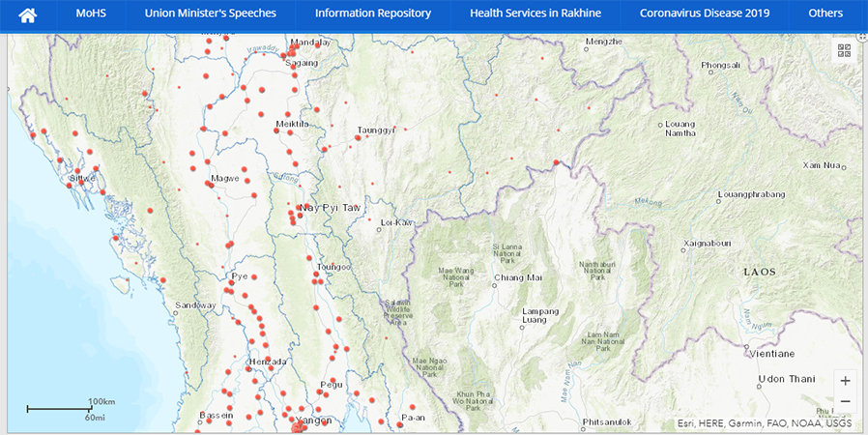Open Coronavirus Disease 2019 menu
Viewport: 868px width, 435px height.
click(704, 14)
